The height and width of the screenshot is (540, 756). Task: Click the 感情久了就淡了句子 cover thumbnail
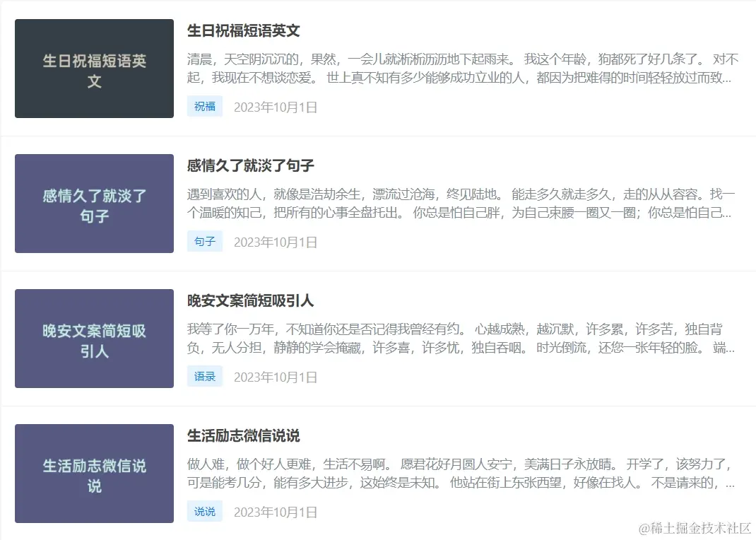[93, 204]
